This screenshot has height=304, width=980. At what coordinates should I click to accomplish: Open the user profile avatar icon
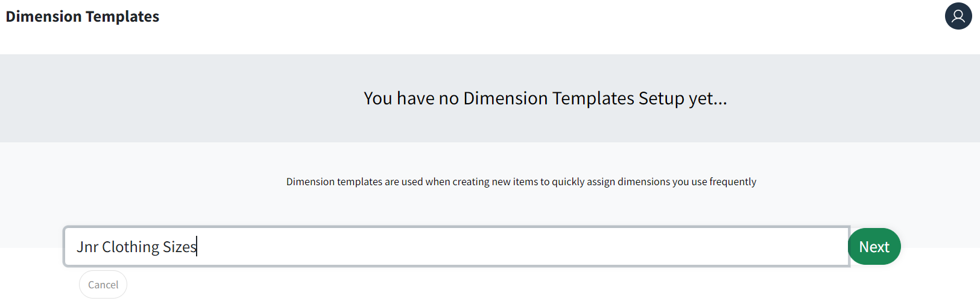958,16
